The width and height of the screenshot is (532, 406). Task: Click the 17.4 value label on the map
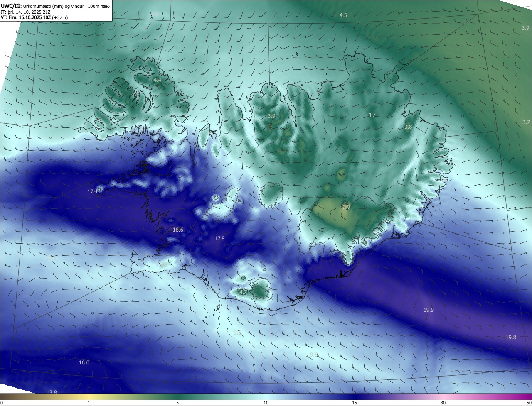click(93, 191)
